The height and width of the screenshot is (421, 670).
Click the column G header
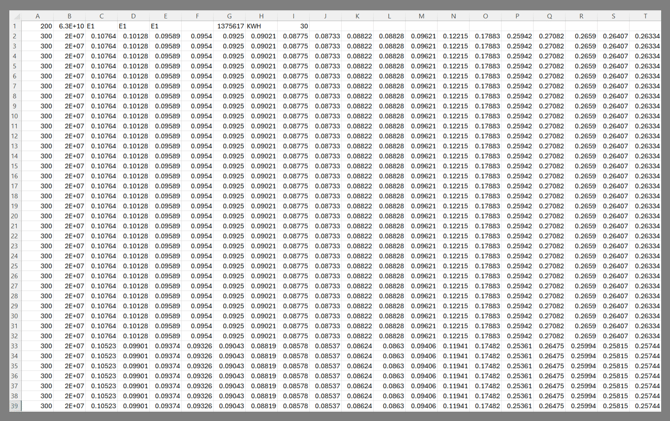pyautogui.click(x=229, y=16)
